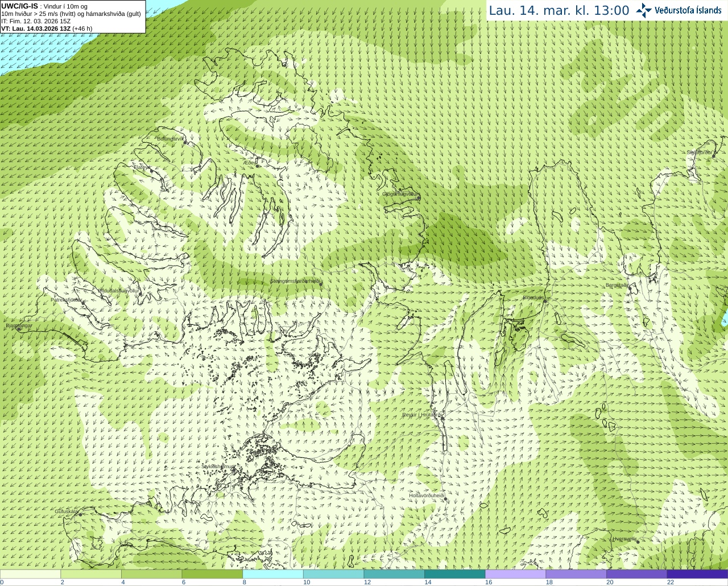This screenshot has width=728, height=586.
Task: Select the Stykkishólmur station label
Action: tap(218, 466)
